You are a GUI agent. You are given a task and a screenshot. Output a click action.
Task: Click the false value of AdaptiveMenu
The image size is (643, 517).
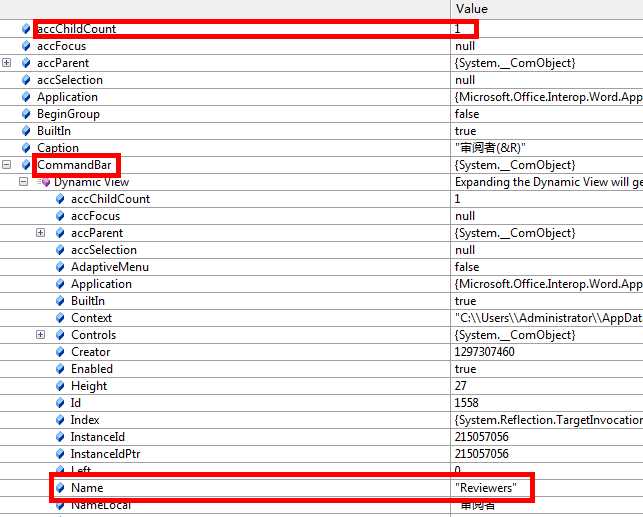coord(467,267)
